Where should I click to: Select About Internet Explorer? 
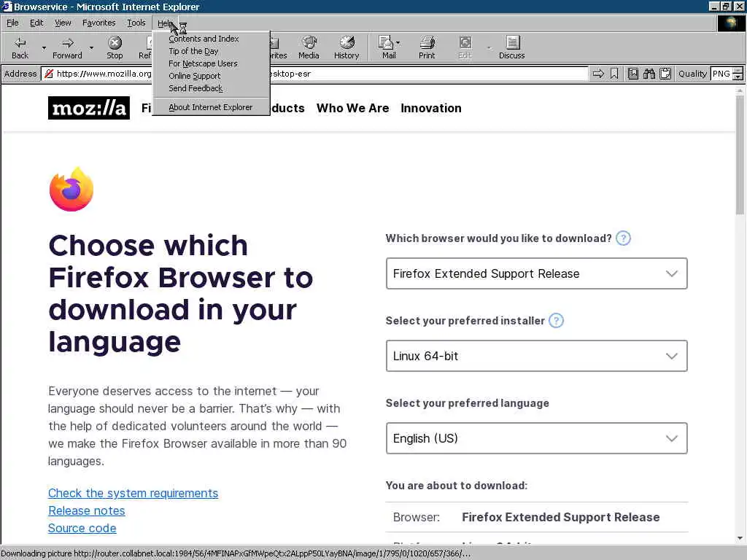pyautogui.click(x=211, y=107)
